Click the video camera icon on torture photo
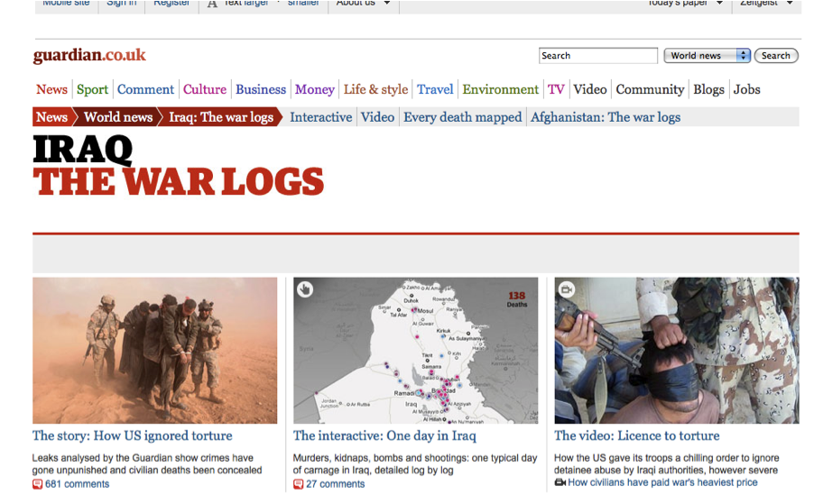The height and width of the screenshot is (504, 814). 567,289
